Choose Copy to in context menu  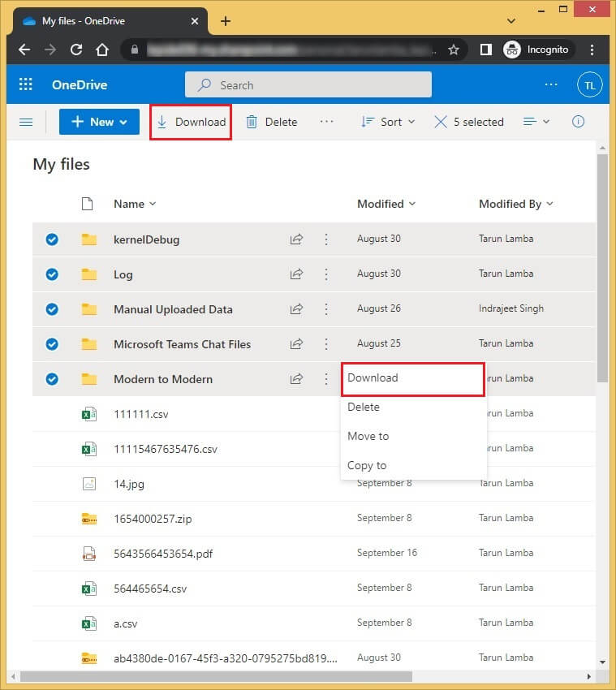click(x=413, y=465)
